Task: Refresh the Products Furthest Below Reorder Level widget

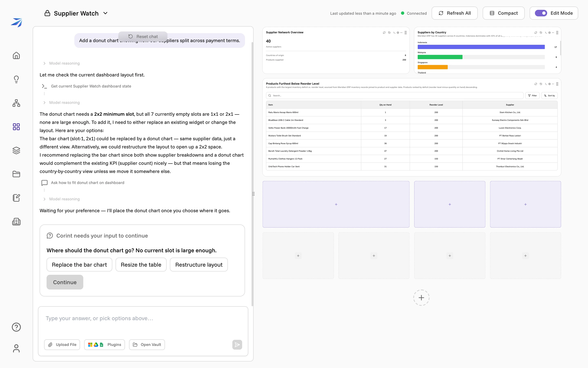Action: (536, 84)
